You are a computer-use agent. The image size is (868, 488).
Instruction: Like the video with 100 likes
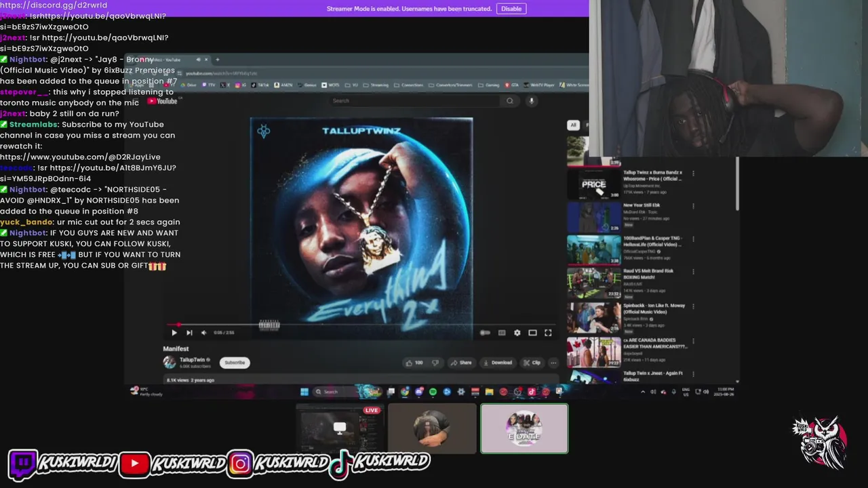click(x=414, y=363)
